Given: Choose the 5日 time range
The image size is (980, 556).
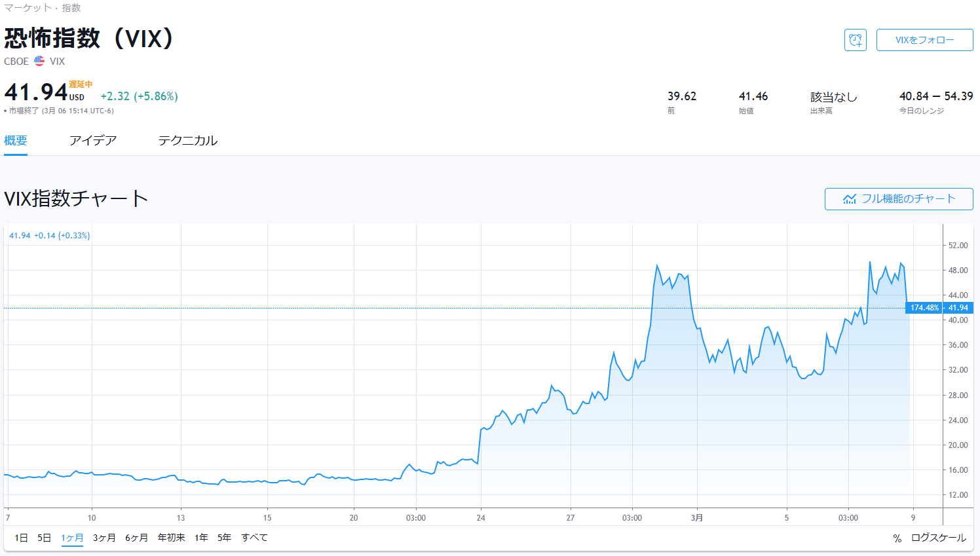Looking at the screenshot, I should 44,538.
